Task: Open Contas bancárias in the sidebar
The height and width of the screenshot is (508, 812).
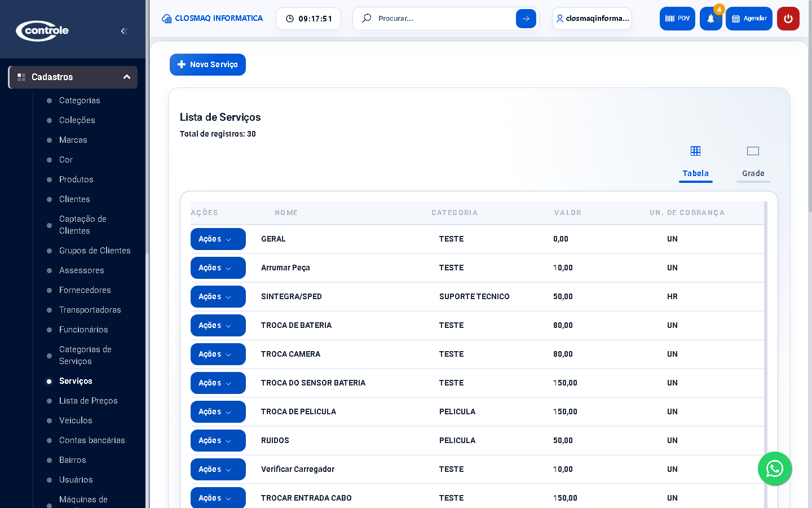Action: (x=92, y=440)
